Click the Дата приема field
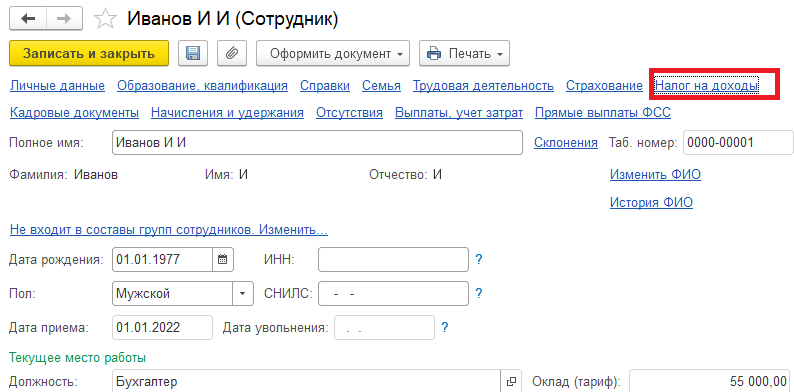The height and width of the screenshot is (392, 794). [162, 327]
